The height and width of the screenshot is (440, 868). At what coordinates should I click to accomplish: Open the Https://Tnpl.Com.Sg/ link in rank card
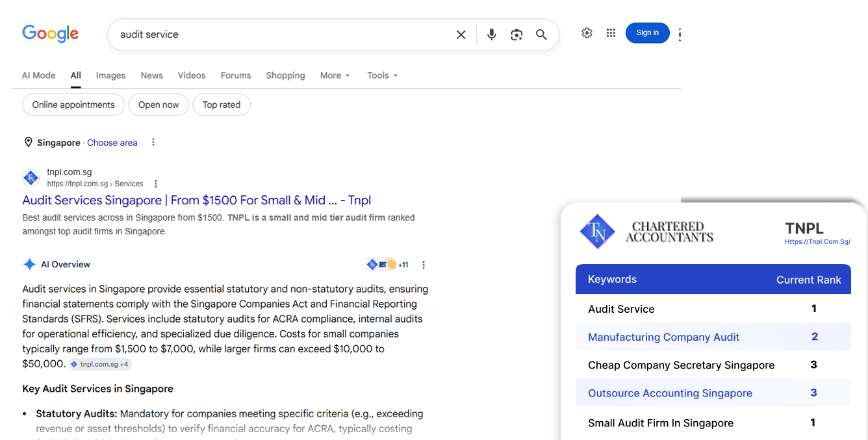817,241
